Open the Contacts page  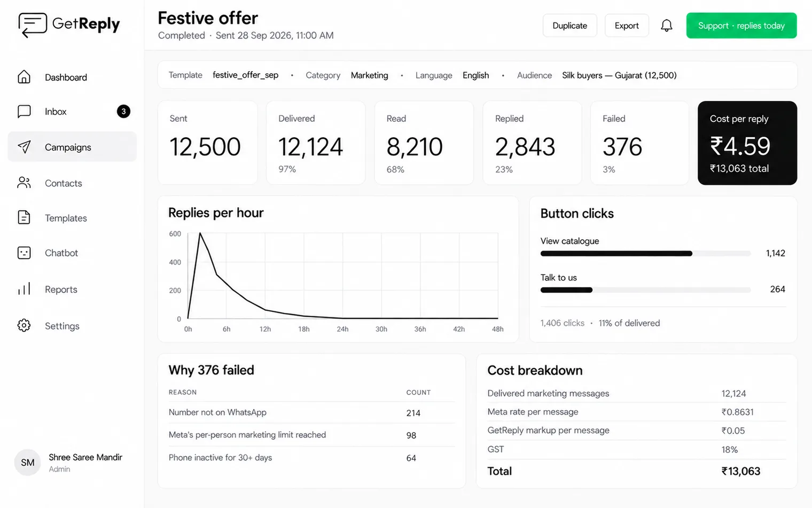(x=72, y=183)
